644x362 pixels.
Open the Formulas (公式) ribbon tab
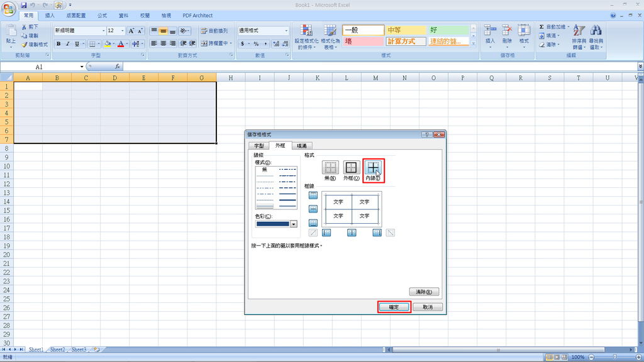point(103,16)
